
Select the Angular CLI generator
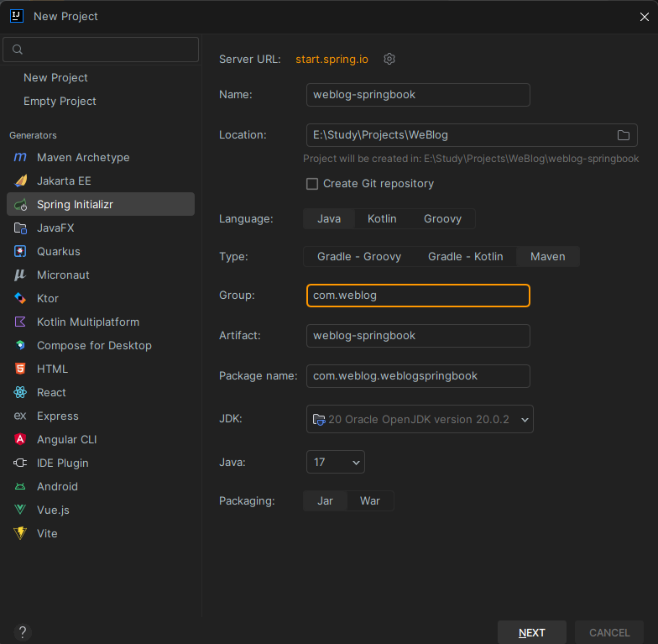click(x=67, y=439)
